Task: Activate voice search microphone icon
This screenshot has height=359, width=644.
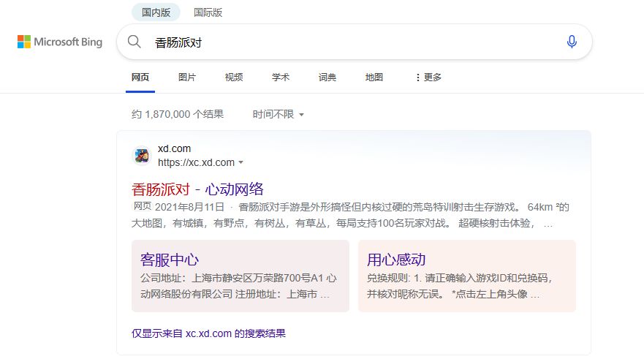Action: 572,42
